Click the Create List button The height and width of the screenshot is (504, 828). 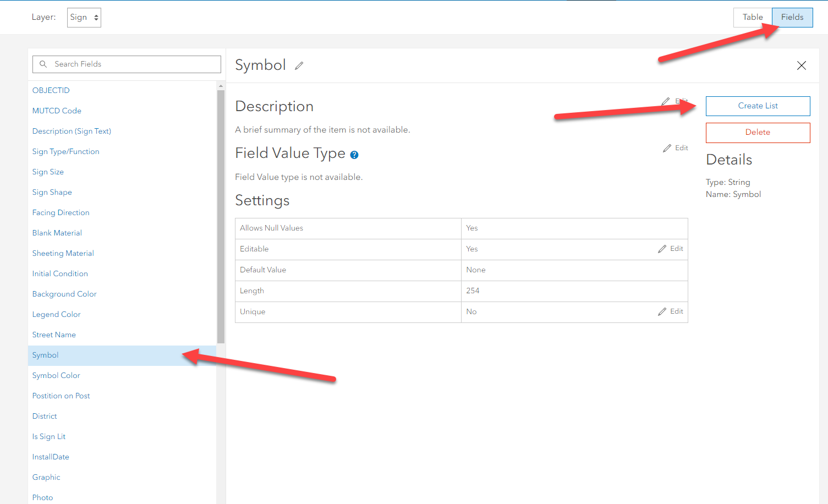tap(758, 106)
